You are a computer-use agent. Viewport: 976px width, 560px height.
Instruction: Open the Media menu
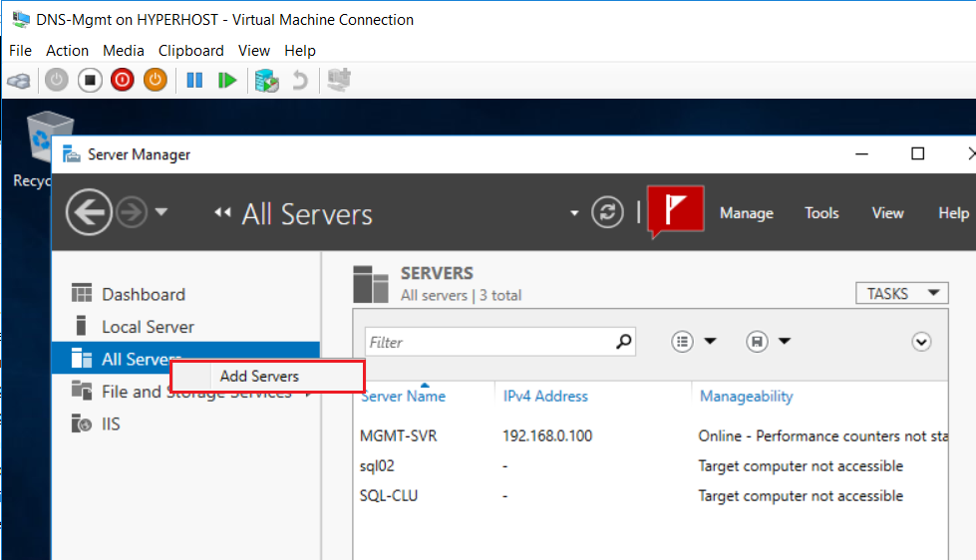point(124,51)
